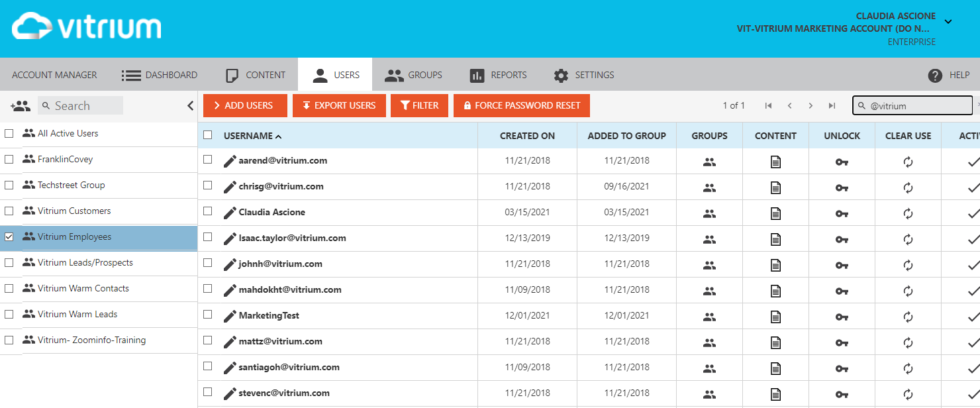Open the Settings tab

[584, 76]
